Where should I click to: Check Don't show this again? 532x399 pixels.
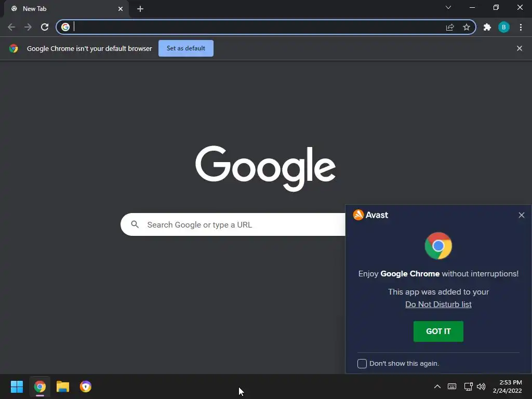[362, 363]
